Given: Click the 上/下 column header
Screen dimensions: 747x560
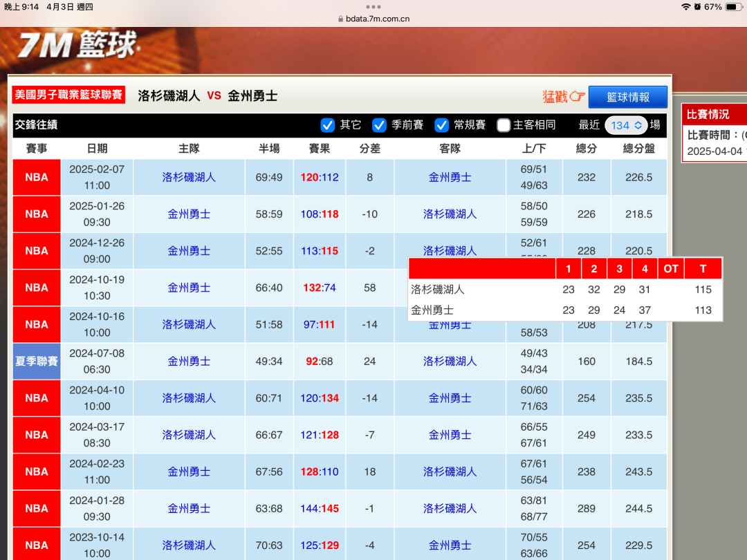Looking at the screenshot, I should click(533, 149).
